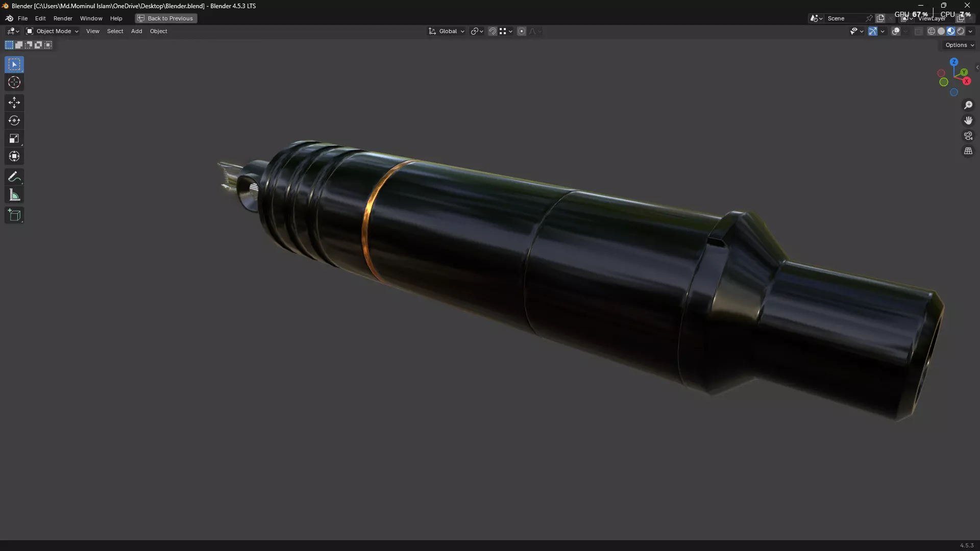Pin the scene with the pin icon
This screenshot has height=551, width=980.
(x=869, y=18)
